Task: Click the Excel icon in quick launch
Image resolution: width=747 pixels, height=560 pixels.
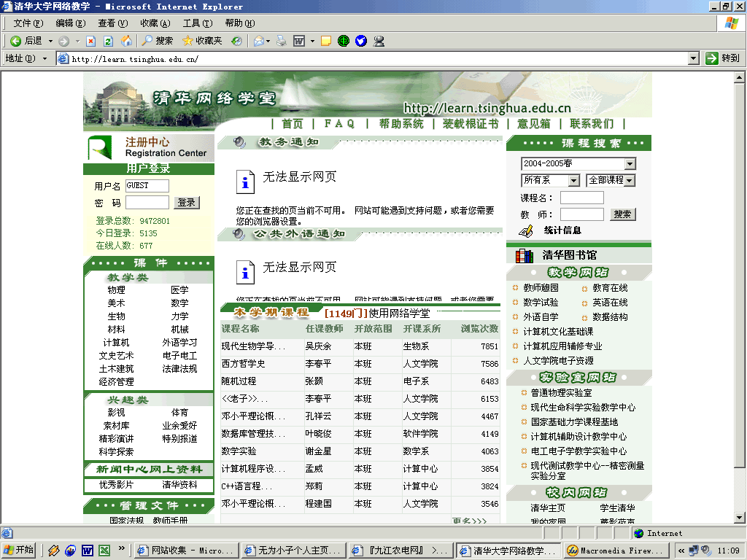Action: coord(104,551)
